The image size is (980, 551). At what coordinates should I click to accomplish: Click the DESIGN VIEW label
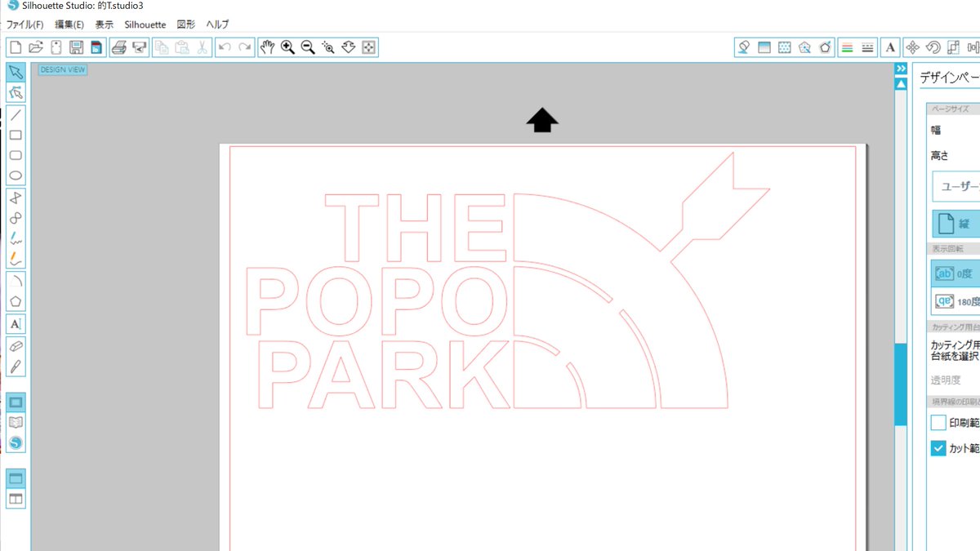click(x=63, y=69)
